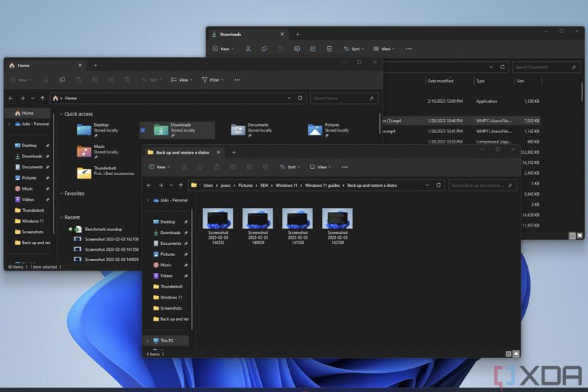The image size is (588, 392).
Task: Click Cut icon in Back up and restore toolbar
Action: click(184, 167)
